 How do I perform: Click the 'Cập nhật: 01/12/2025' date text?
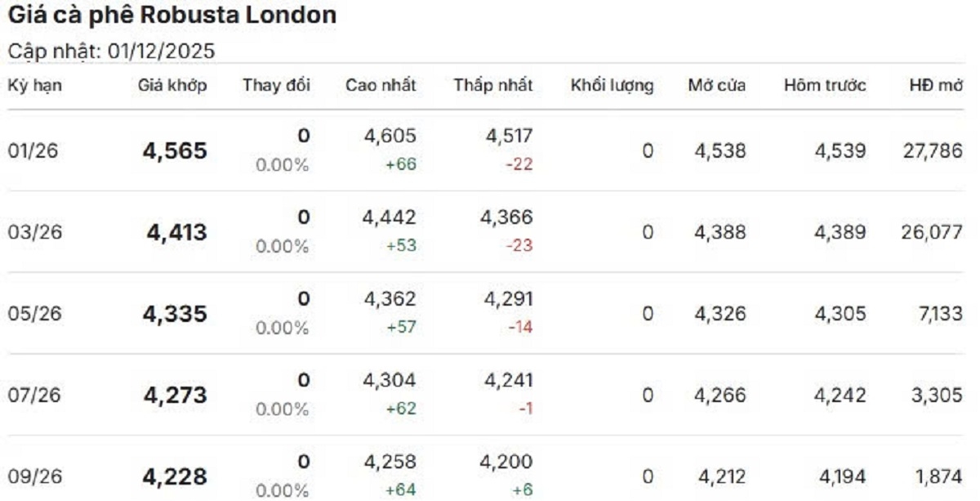click(x=111, y=51)
